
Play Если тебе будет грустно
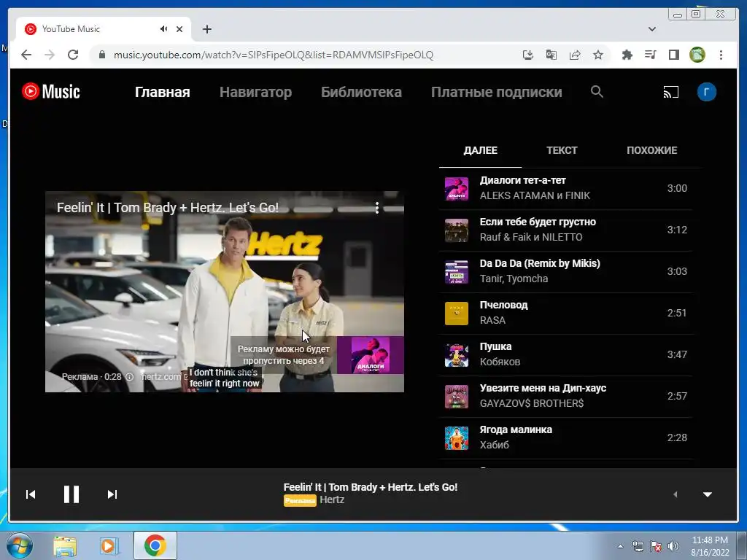565,230
